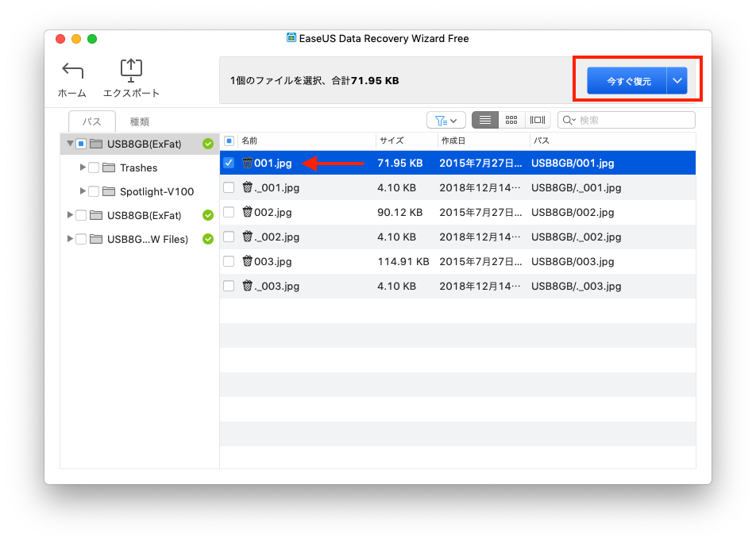Image resolution: width=756 pixels, height=543 pixels.
Task: Select the パス tab
Action: point(92,121)
